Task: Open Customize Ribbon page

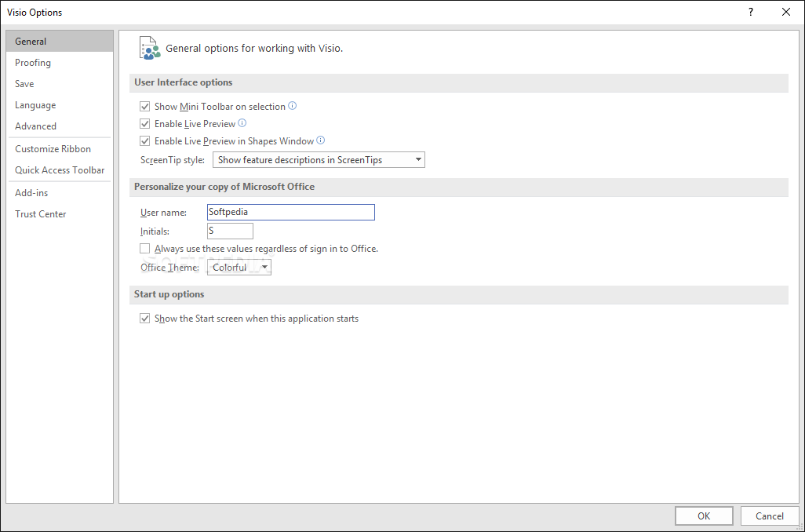Action: coord(60,149)
